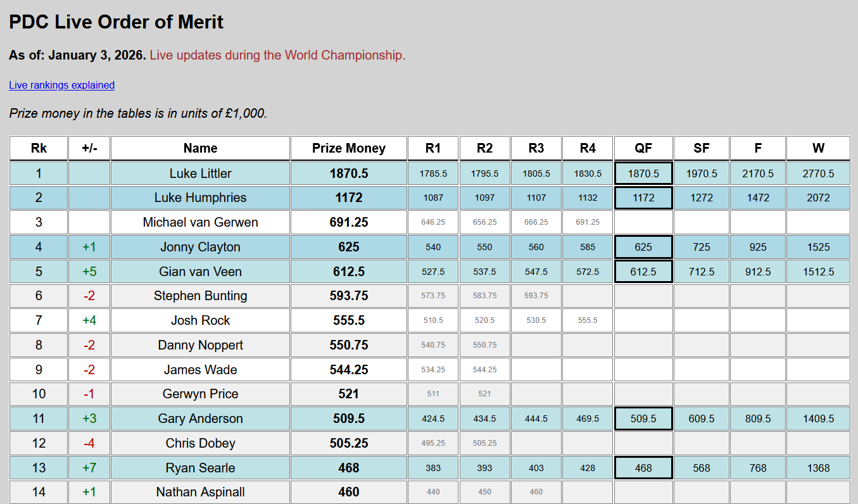Select Luke Littler's highlighted QF cell 1870.5
This screenshot has width=858, height=504.
click(x=643, y=173)
